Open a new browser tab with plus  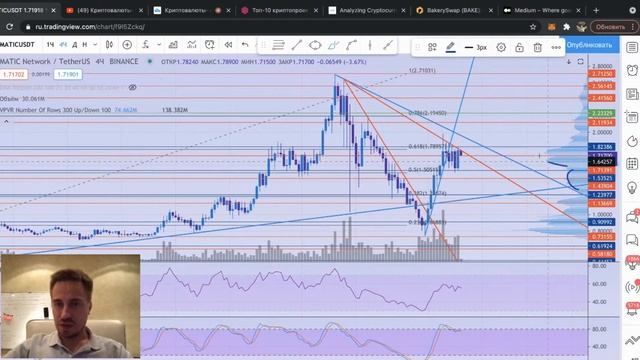tap(596, 10)
